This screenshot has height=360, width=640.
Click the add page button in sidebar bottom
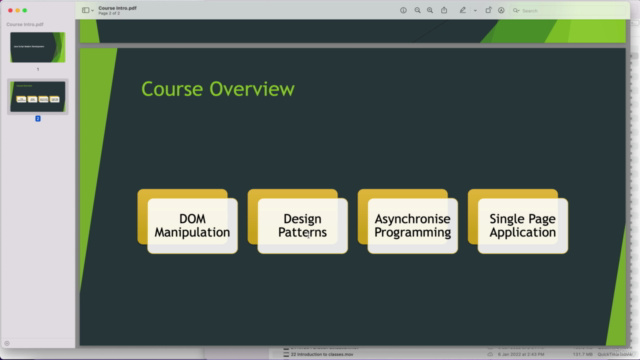pyautogui.click(x=7, y=343)
